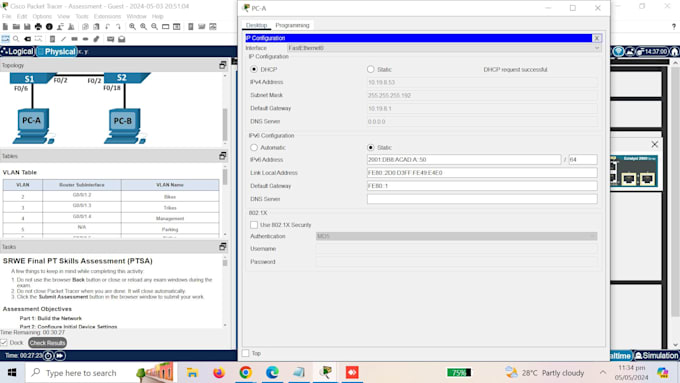Click the IPv6 Default Gateway field
This screenshot has width=680, height=383.
tap(482, 186)
